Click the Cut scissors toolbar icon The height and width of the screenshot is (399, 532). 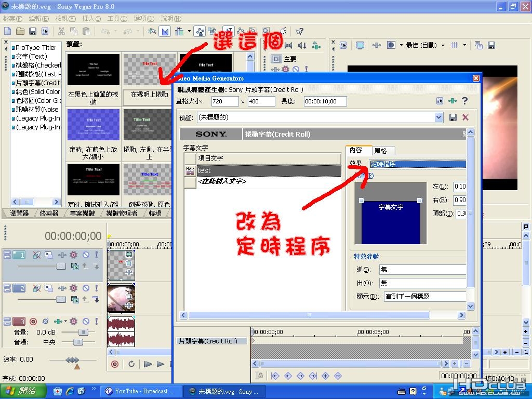click(x=61, y=32)
